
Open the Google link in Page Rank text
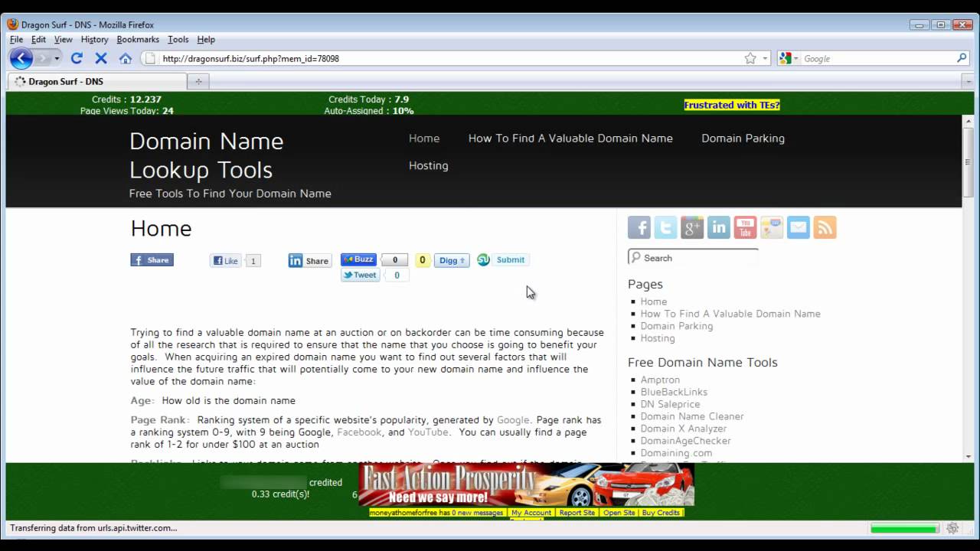coord(513,420)
